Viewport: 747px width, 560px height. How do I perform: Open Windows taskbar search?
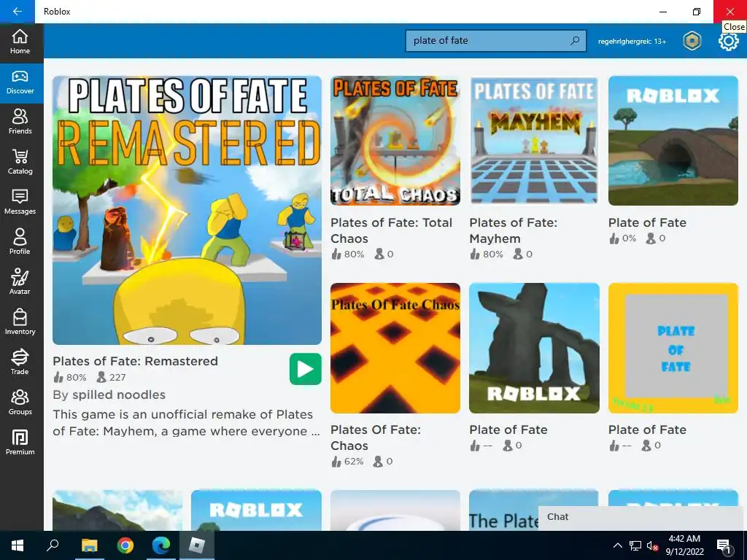point(53,545)
